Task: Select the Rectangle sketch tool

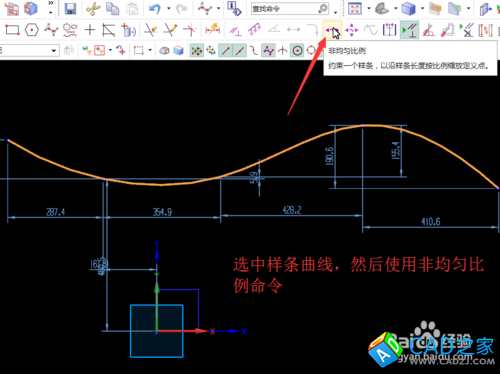Action: [12, 30]
